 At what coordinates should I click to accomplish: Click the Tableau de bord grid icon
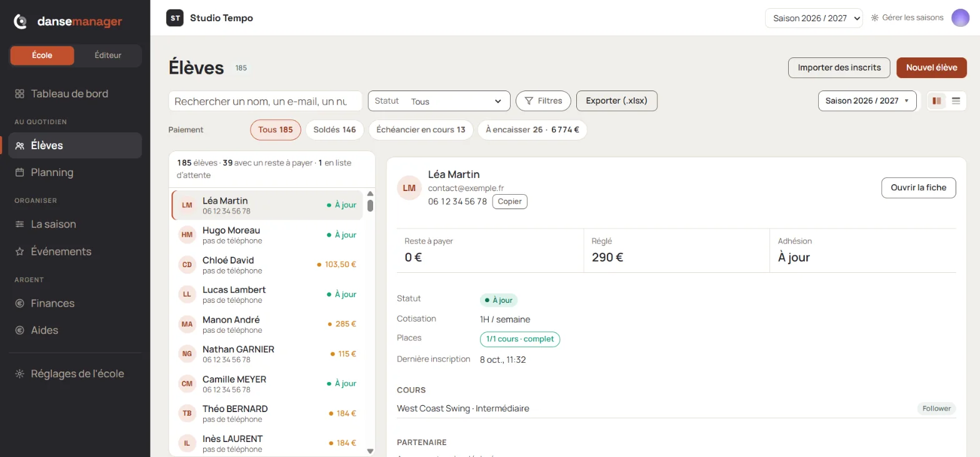[20, 94]
